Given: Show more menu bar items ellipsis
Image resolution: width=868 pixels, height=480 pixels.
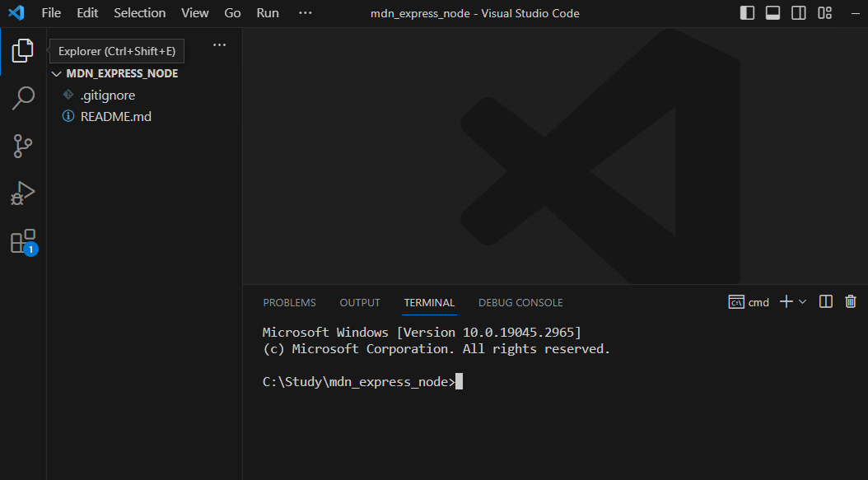Looking at the screenshot, I should (x=305, y=12).
